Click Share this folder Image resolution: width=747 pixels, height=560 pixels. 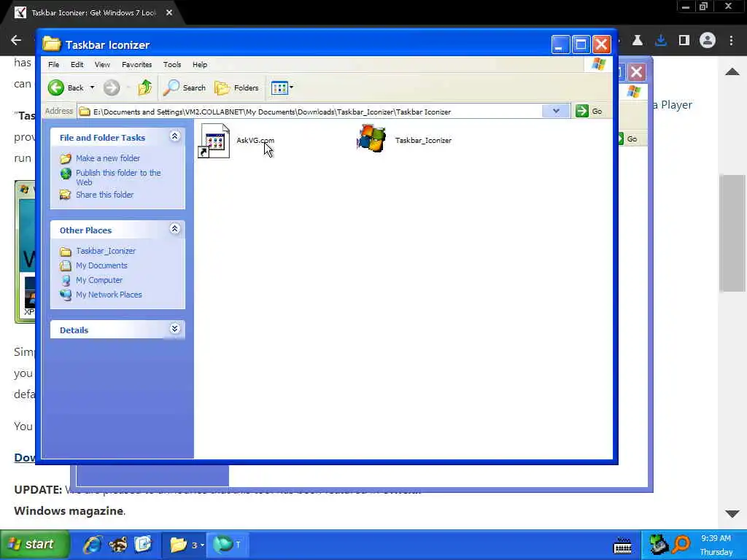pos(105,194)
